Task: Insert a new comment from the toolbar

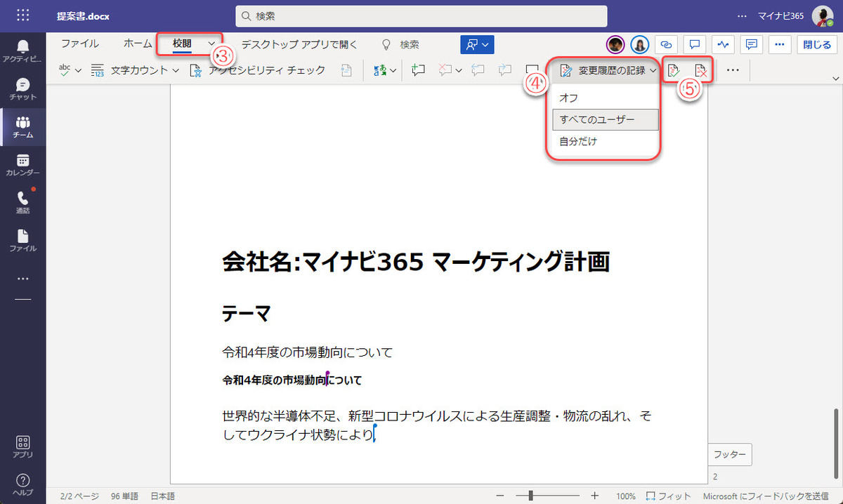Action: [x=419, y=70]
